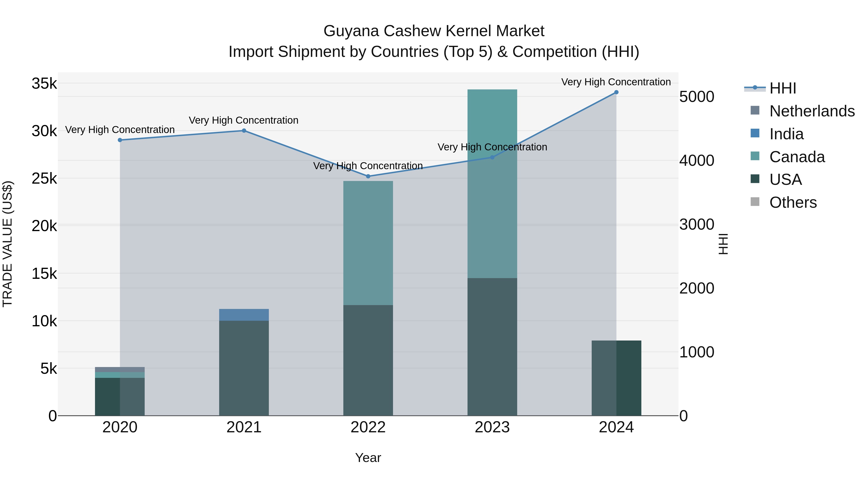Viewport: 868px width, 488px height.
Task: Click the USA legend color swatch
Action: 755,179
